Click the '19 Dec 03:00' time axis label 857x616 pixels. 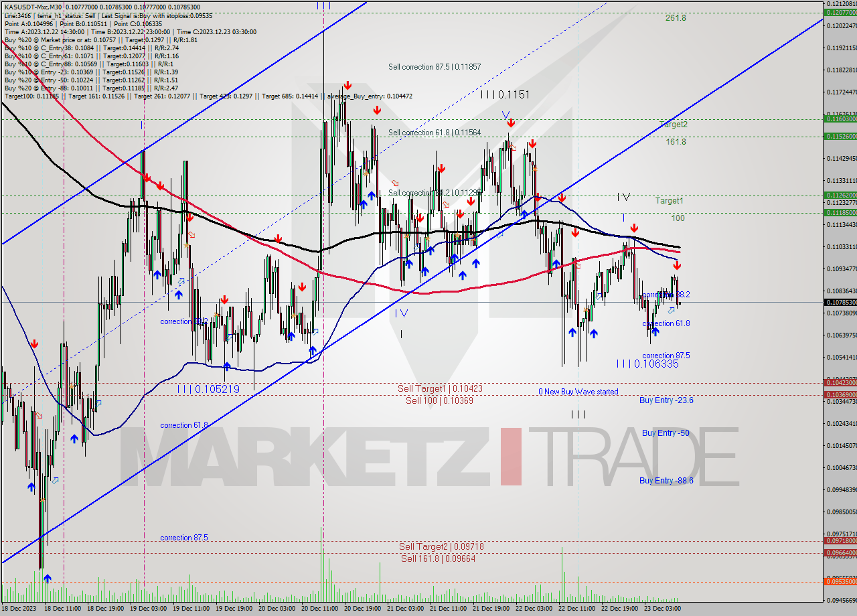point(148,609)
